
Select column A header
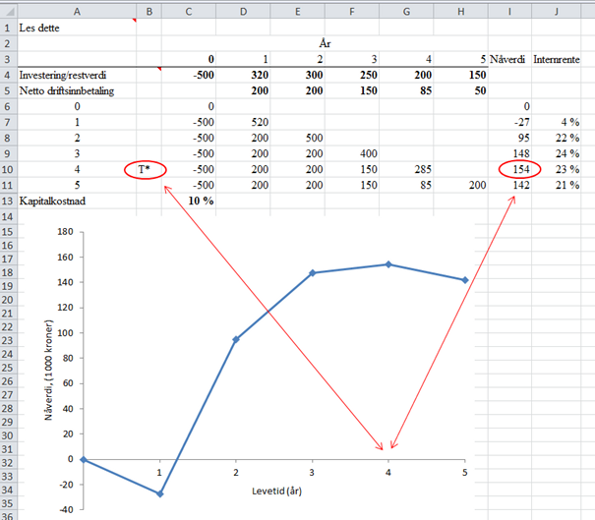click(x=77, y=12)
